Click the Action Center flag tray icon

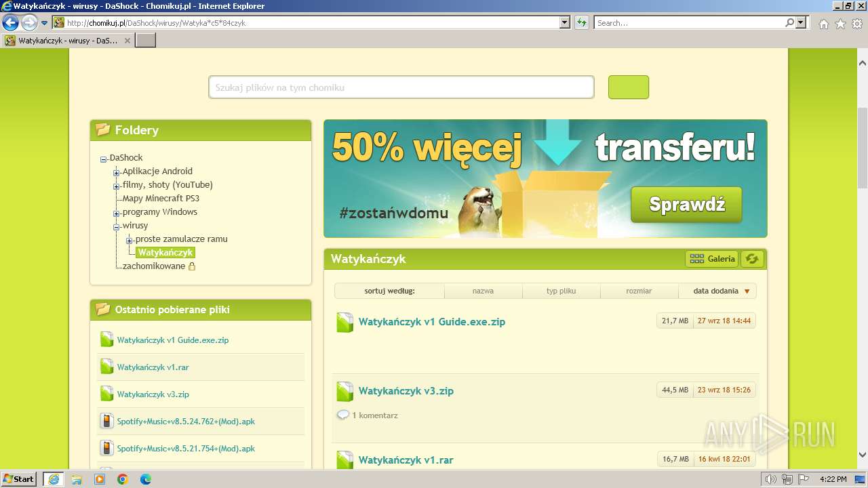804,479
